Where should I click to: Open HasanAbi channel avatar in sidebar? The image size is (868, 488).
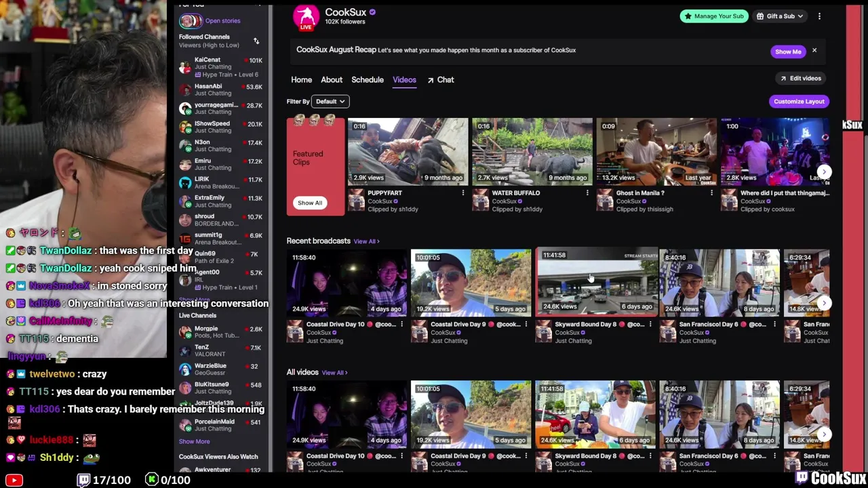click(x=185, y=89)
